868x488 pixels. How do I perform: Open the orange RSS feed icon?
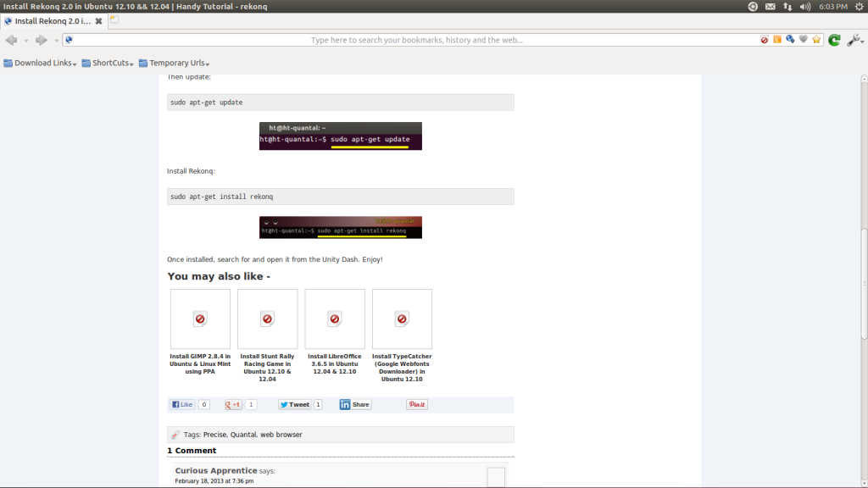point(777,40)
